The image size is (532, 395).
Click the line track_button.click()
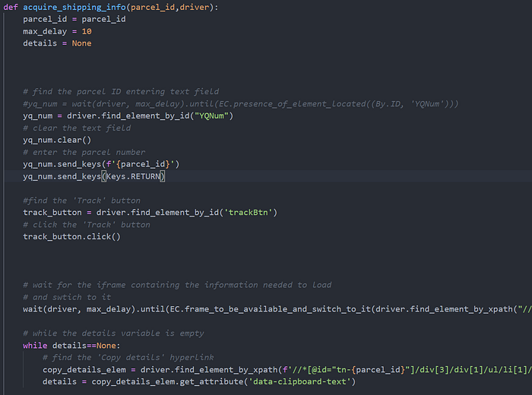click(x=71, y=237)
